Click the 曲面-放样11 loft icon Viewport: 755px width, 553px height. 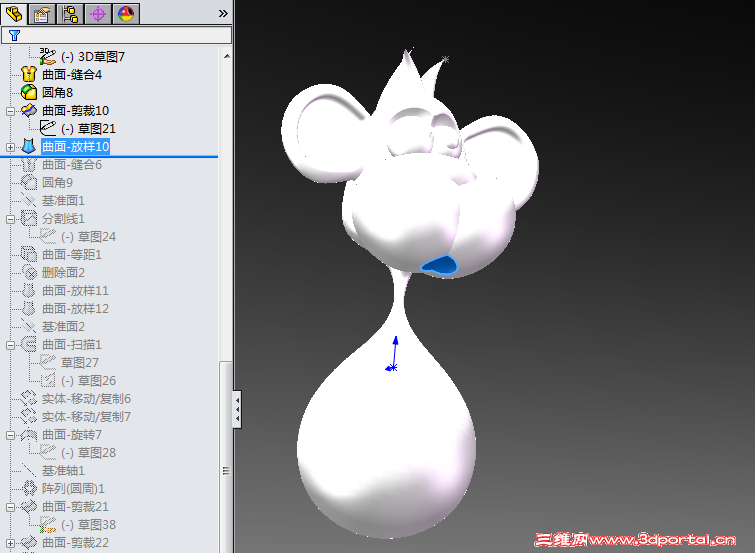click(x=29, y=290)
